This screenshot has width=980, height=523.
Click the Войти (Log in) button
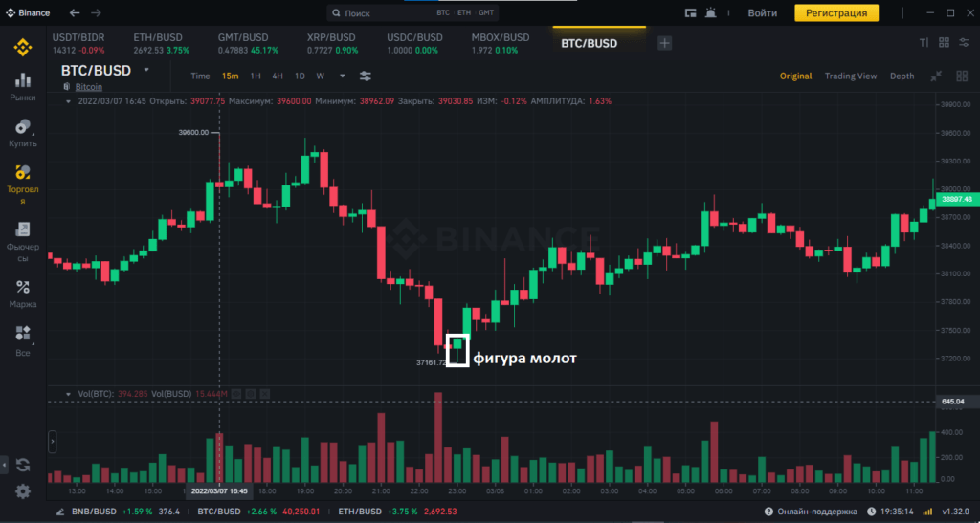point(762,13)
